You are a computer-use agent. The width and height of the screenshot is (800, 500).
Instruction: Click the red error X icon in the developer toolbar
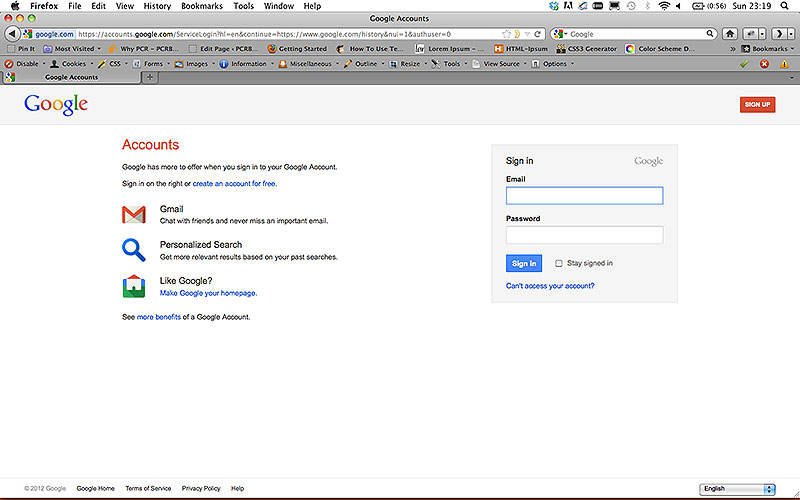coord(764,64)
